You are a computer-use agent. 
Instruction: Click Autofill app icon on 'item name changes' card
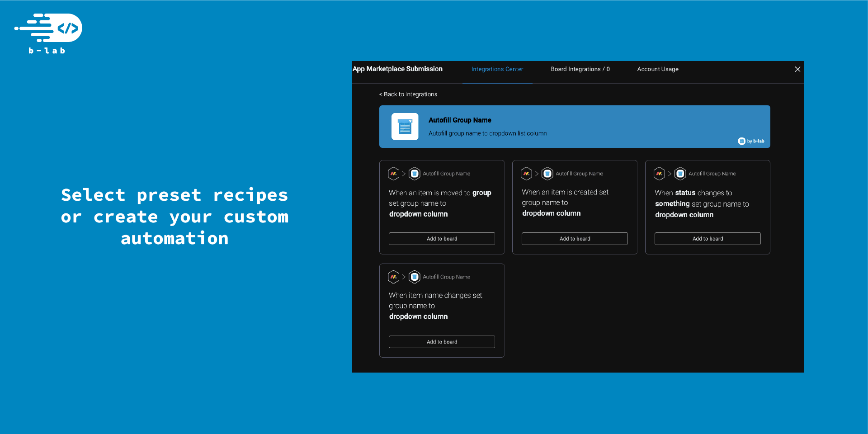415,277
